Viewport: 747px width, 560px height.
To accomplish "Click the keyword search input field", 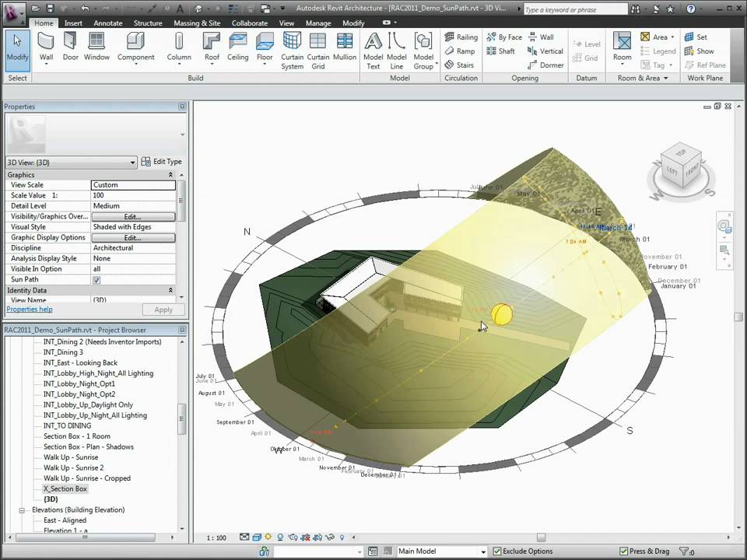I will click(x=576, y=9).
